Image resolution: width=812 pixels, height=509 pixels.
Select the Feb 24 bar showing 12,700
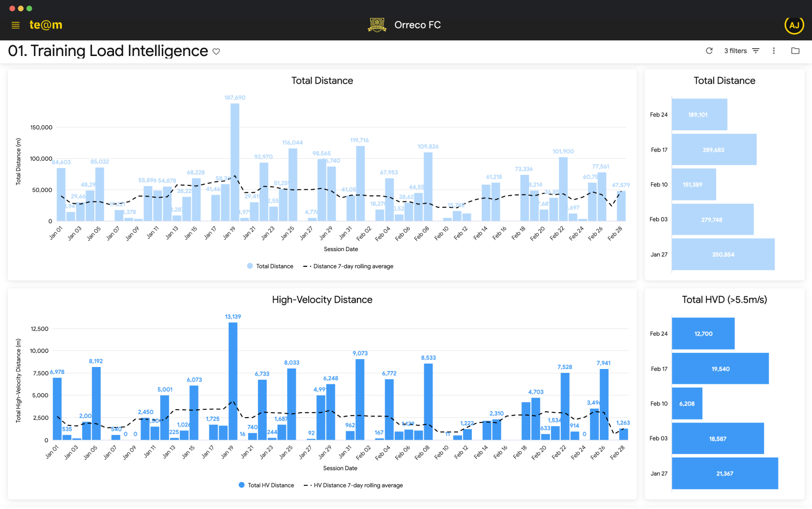(x=703, y=334)
